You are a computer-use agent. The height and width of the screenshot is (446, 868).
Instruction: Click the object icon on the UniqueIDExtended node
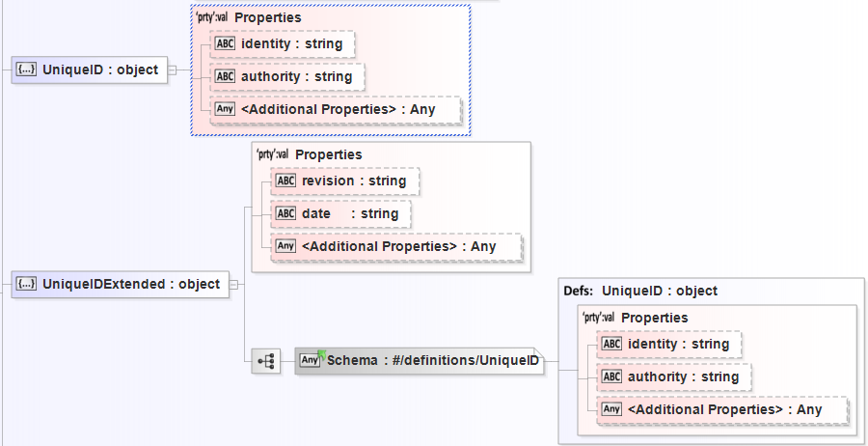click(x=27, y=284)
